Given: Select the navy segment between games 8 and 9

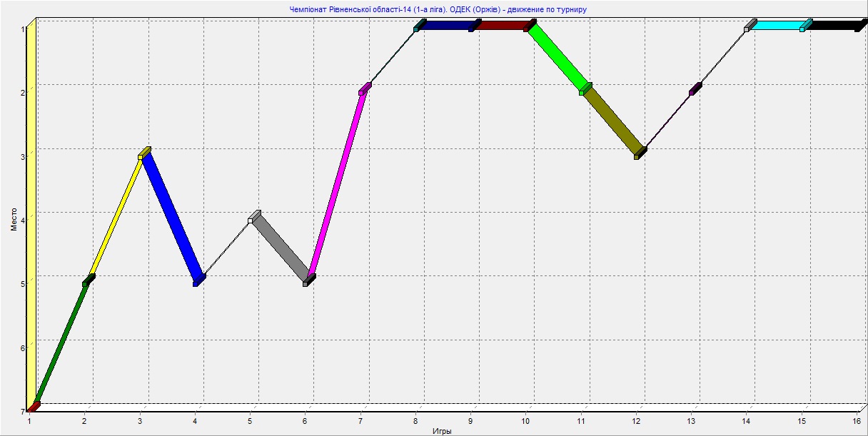Looking at the screenshot, I should click(x=445, y=26).
